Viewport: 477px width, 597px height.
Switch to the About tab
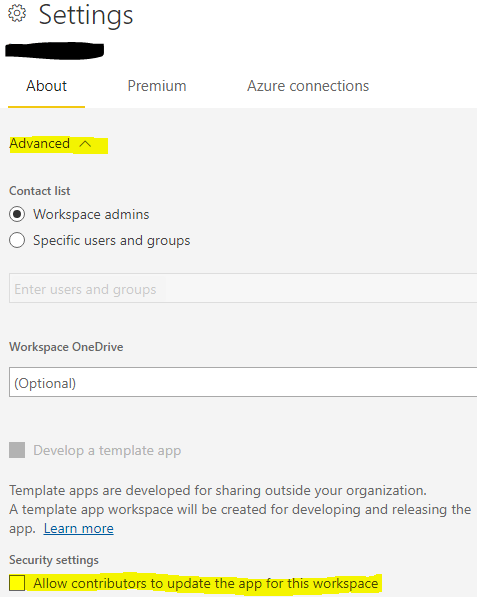46,86
